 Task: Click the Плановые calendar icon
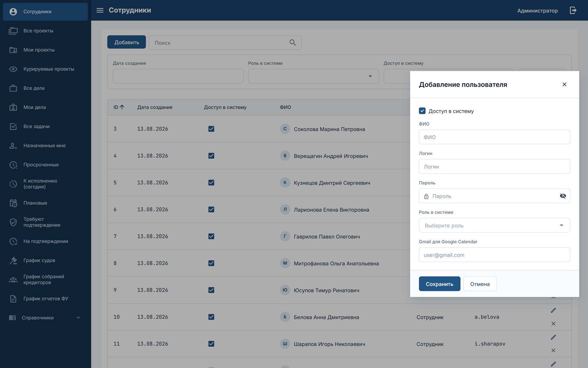(x=13, y=203)
